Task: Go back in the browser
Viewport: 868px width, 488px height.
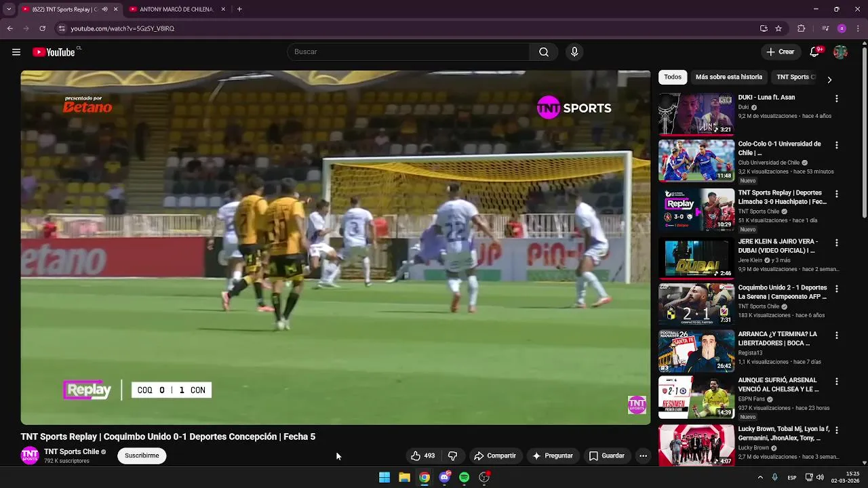Action: (9, 28)
